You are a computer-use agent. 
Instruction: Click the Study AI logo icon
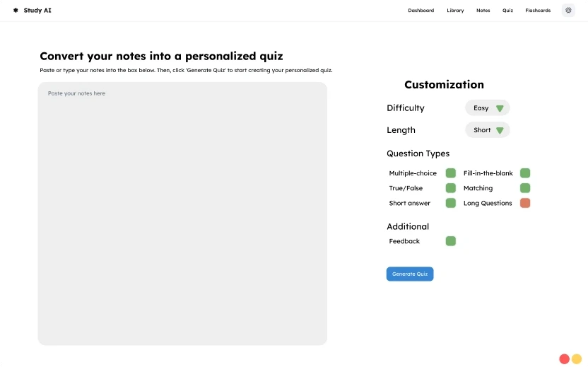click(16, 10)
